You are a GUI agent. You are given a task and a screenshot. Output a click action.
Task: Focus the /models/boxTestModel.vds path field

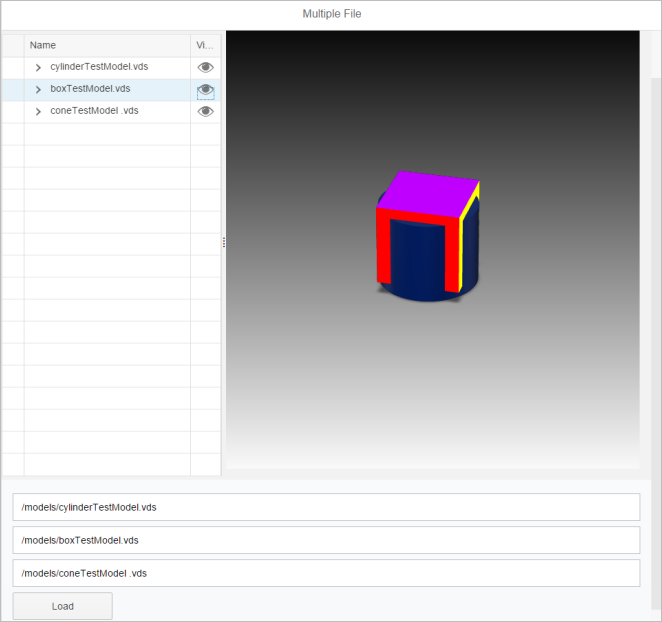pyautogui.click(x=326, y=540)
